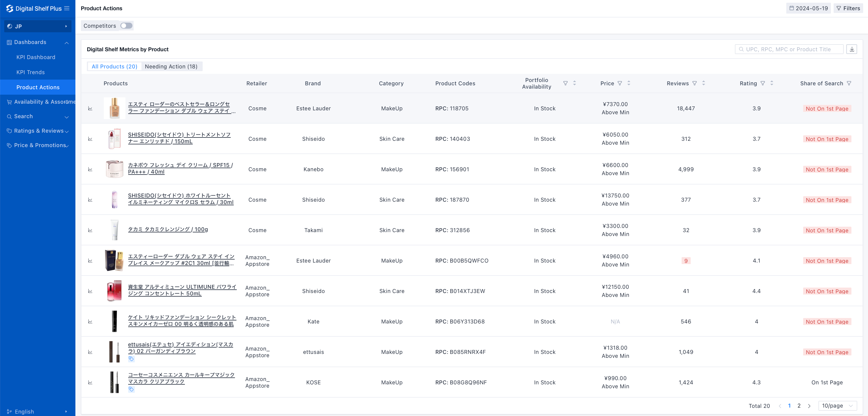Toggle the Competitors switch
The height and width of the screenshot is (416, 868).
(126, 26)
